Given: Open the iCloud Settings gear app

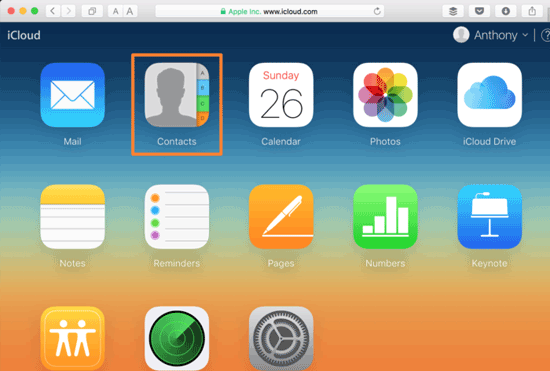Looking at the screenshot, I should tap(281, 338).
